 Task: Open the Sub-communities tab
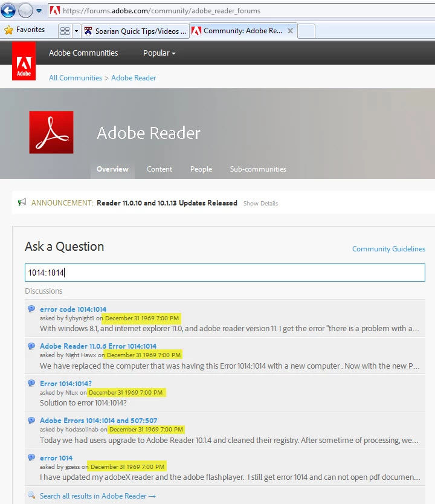point(258,169)
